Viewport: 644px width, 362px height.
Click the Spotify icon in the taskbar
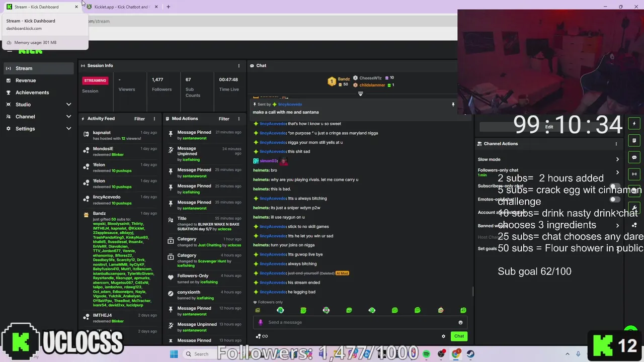point(426,354)
